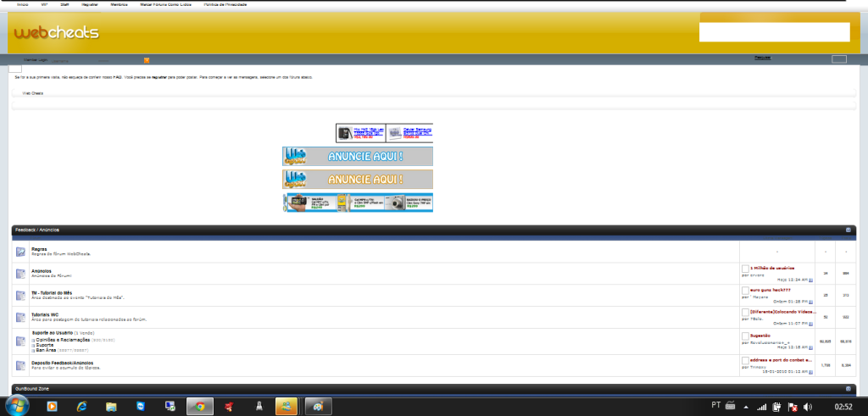Click the Regras forum status icon
The width and height of the screenshot is (868, 416).
coord(20,252)
